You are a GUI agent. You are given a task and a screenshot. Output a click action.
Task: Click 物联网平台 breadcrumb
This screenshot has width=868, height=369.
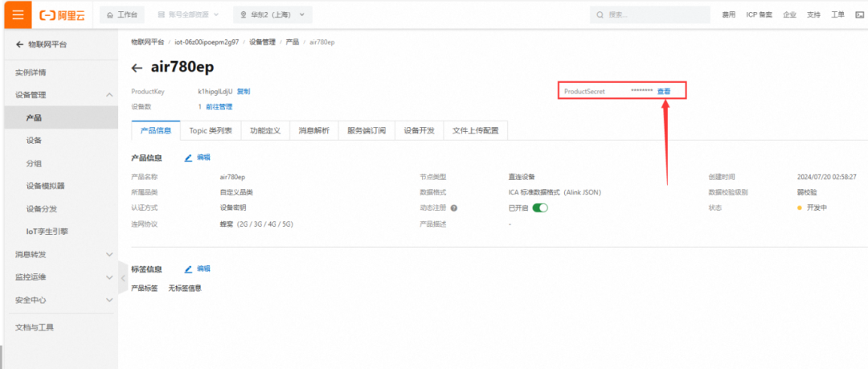[147, 42]
